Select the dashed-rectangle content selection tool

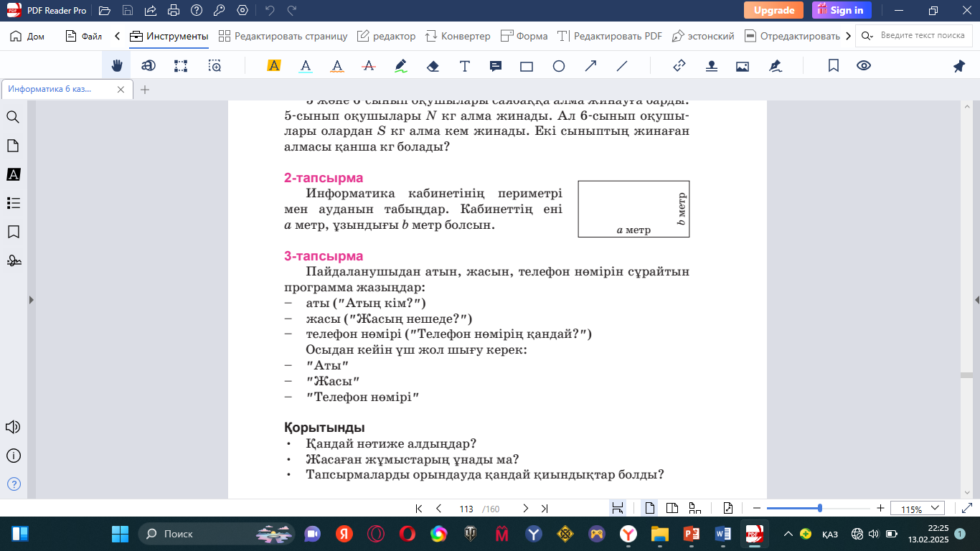(x=181, y=66)
